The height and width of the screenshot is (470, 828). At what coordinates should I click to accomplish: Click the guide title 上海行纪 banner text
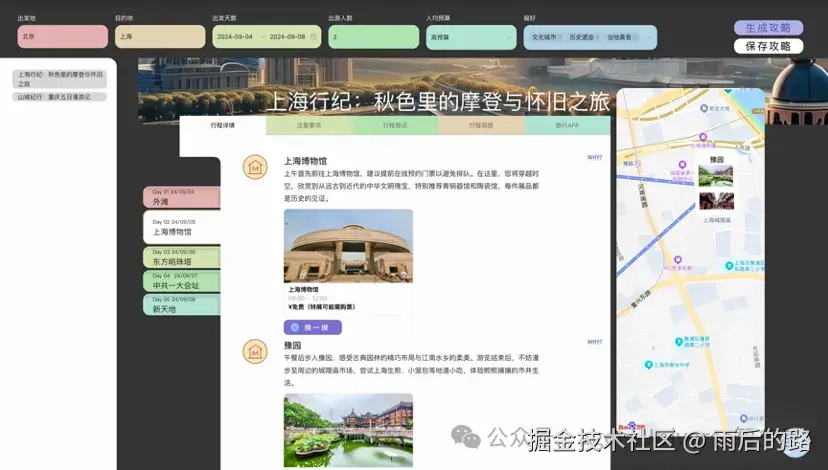(x=438, y=102)
